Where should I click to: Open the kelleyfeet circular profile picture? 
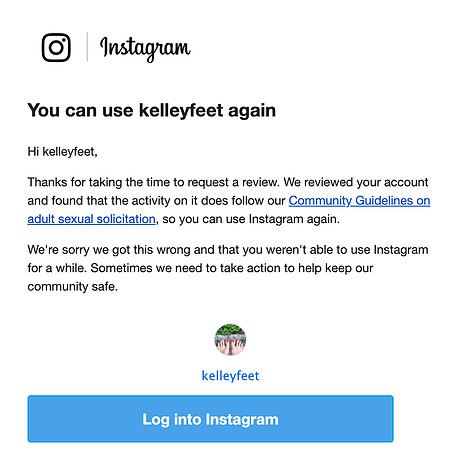(x=230, y=340)
